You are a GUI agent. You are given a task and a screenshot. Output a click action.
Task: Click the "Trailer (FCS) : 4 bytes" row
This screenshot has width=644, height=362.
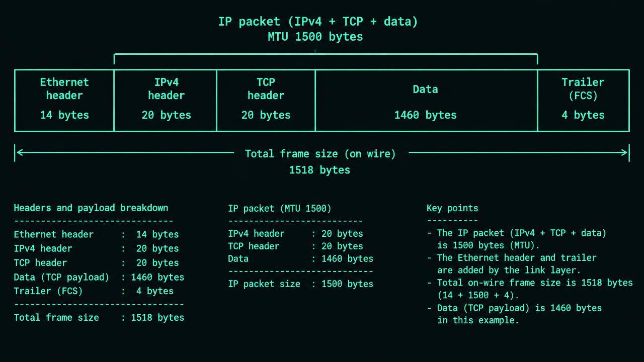click(x=94, y=291)
